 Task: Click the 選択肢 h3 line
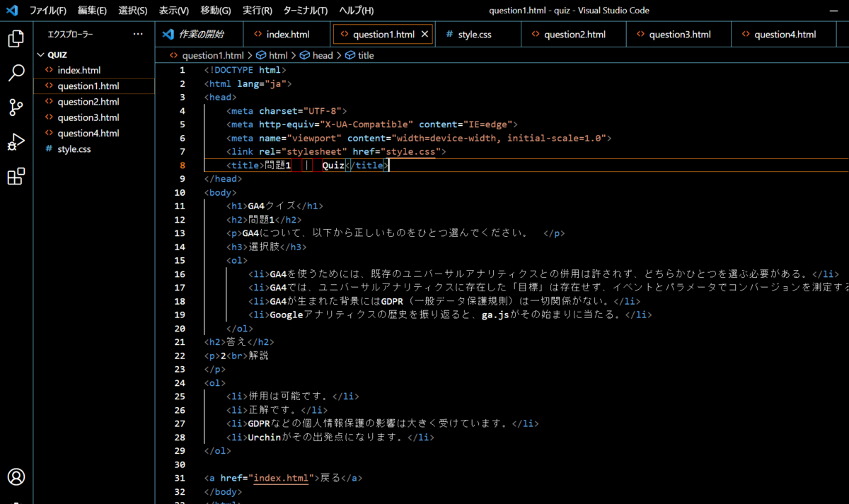[x=267, y=247]
